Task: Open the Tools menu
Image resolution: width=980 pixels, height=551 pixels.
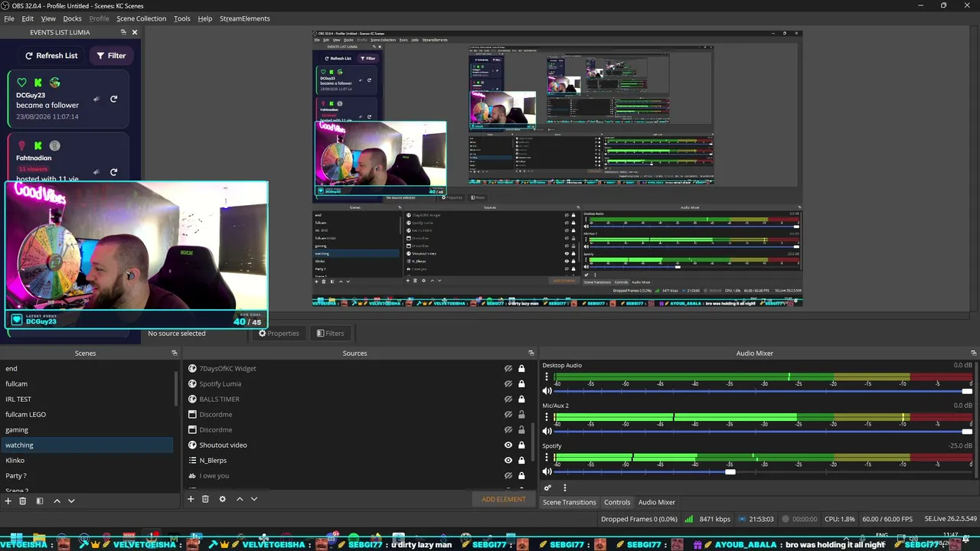Action: (182, 18)
